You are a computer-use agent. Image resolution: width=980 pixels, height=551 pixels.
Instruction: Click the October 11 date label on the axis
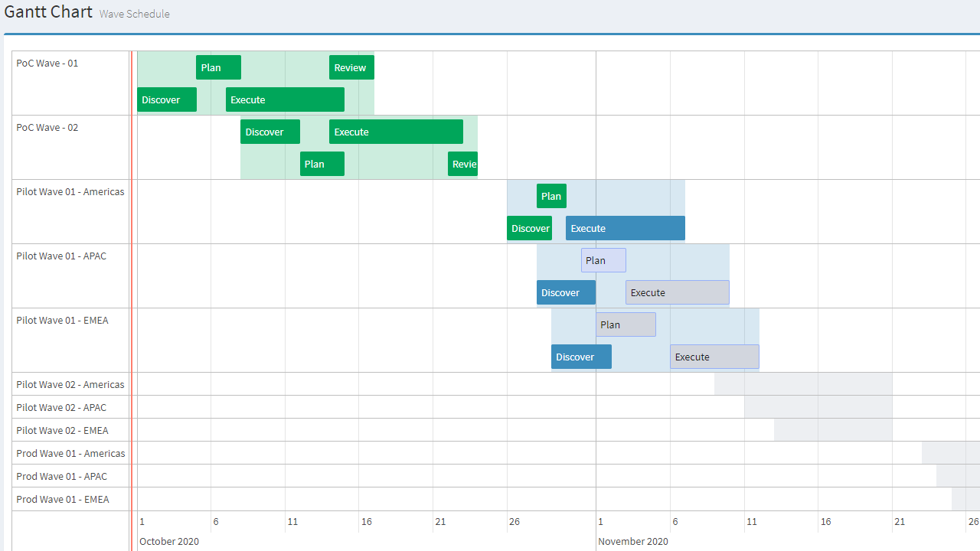tap(292, 521)
